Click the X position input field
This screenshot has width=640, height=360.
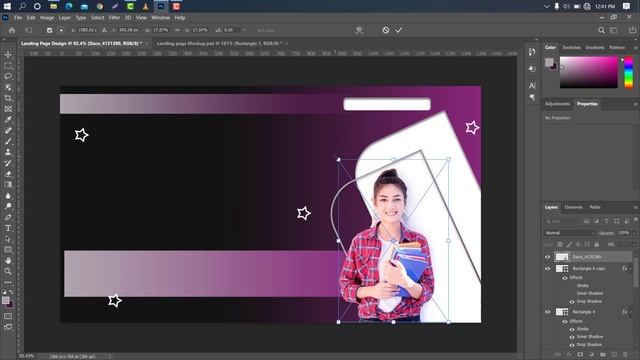[x=87, y=30]
